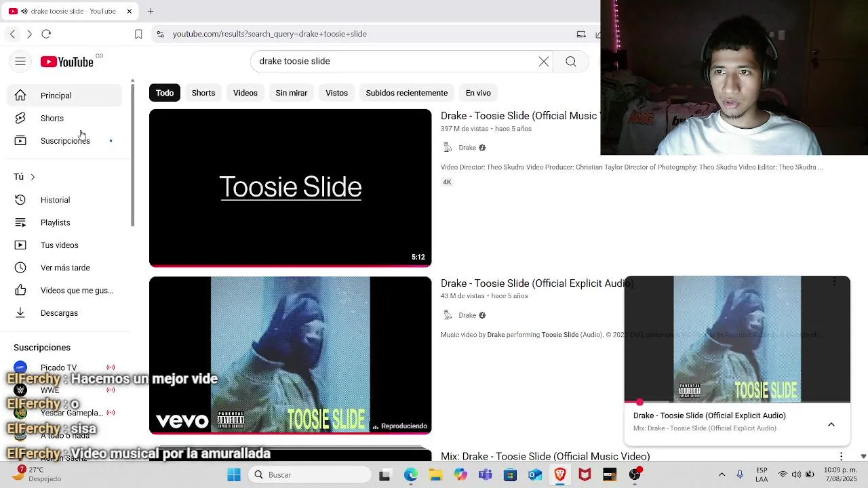
Task: Open Videos que me gustan list
Action: click(x=64, y=290)
